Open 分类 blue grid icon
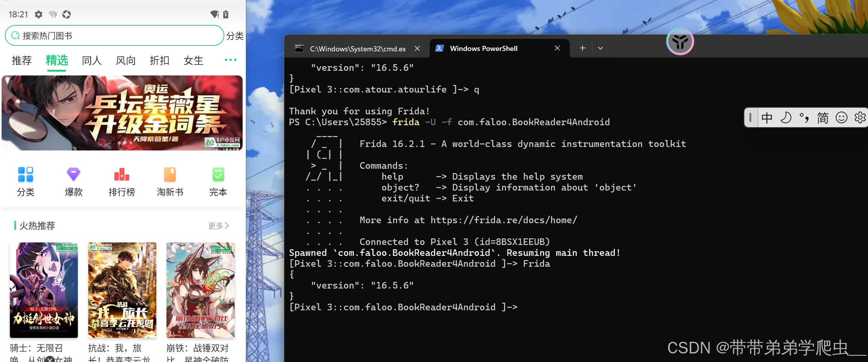The image size is (868, 362). [26, 175]
